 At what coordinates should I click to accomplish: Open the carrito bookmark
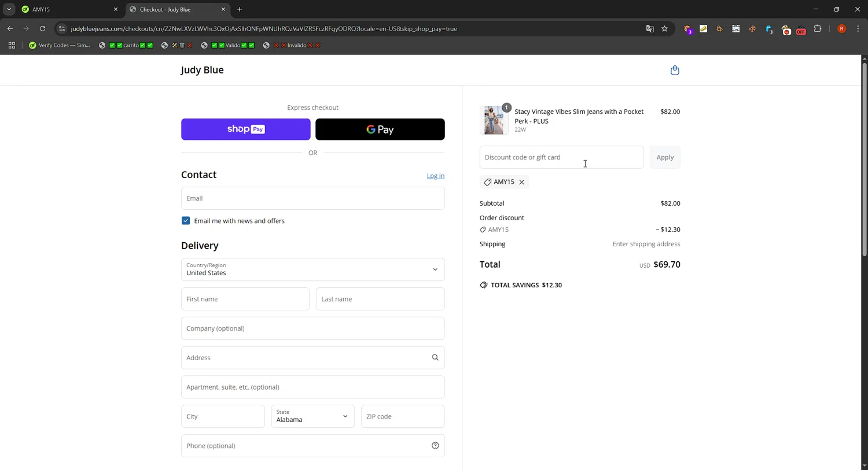(126, 45)
